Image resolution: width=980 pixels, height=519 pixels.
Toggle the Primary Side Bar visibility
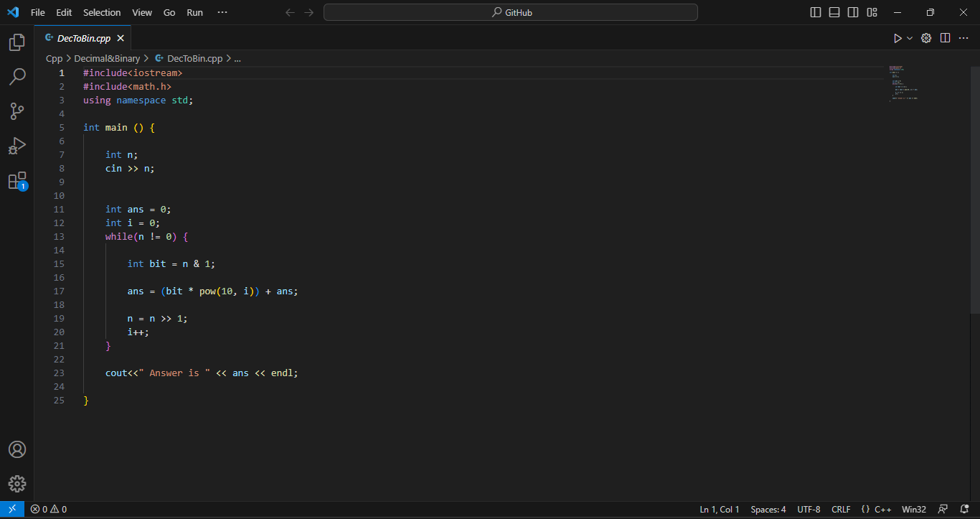click(816, 12)
